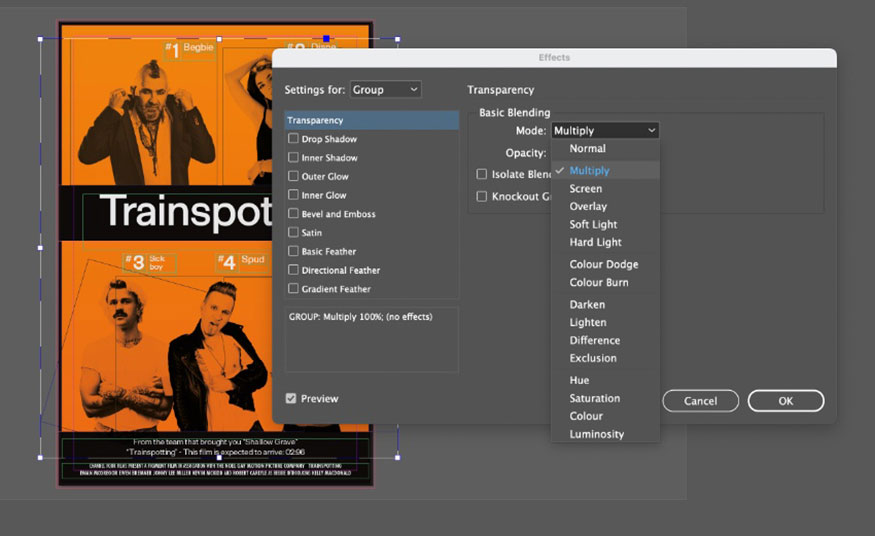Uncheck the Preview checkbox
875x536 pixels.
tap(291, 398)
